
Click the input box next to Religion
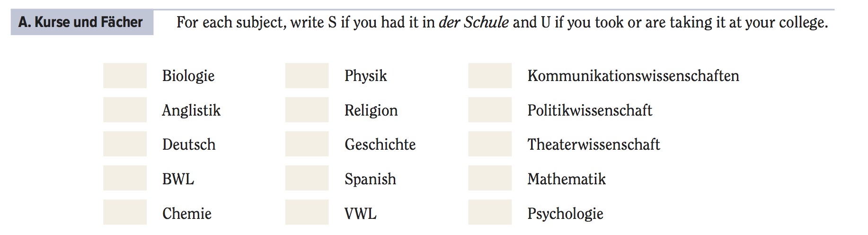click(x=307, y=110)
